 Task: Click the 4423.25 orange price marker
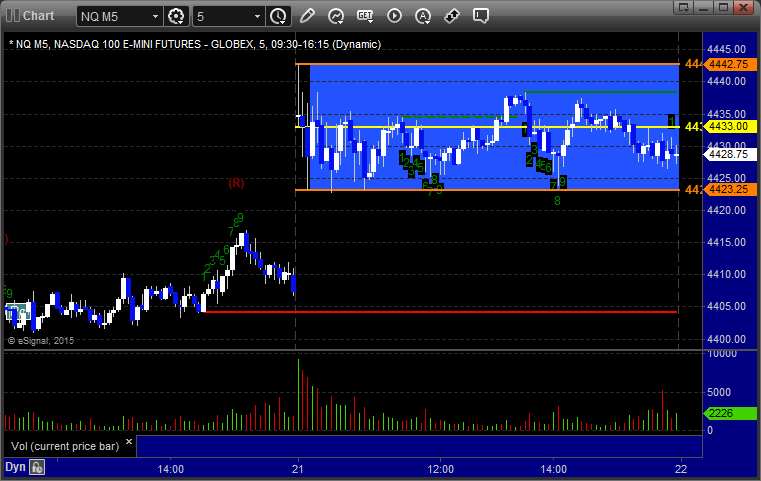point(729,190)
